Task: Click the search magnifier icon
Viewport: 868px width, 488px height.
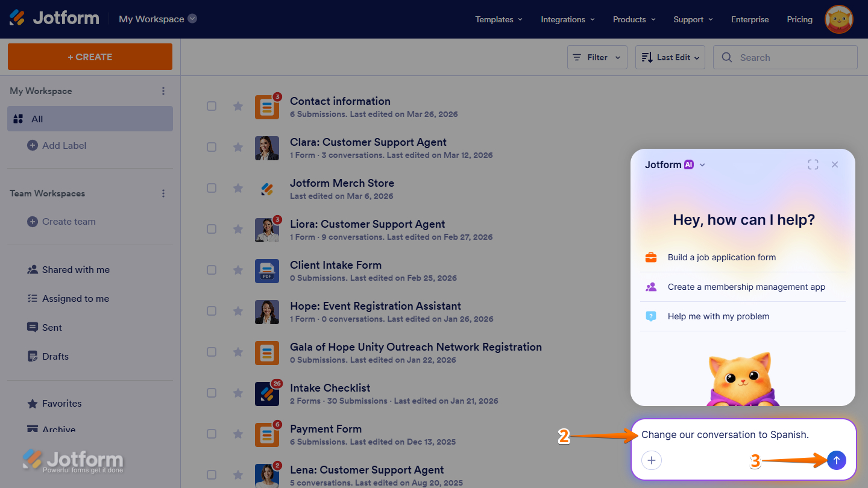Action: coord(727,57)
